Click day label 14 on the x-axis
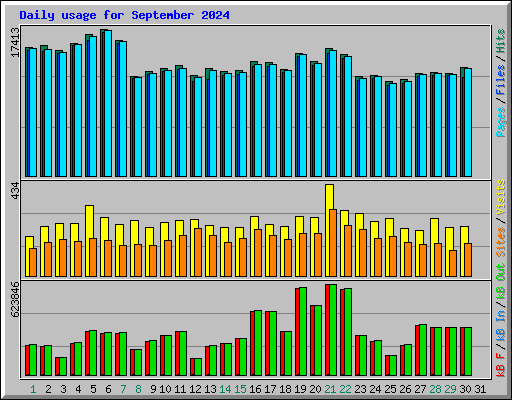This screenshot has width=512, height=400. [225, 389]
